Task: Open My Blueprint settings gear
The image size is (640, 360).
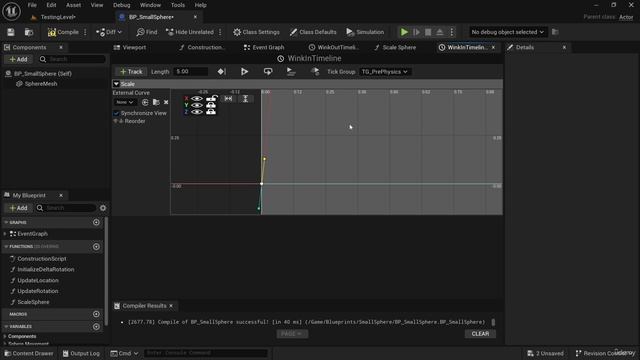Action: point(103,208)
